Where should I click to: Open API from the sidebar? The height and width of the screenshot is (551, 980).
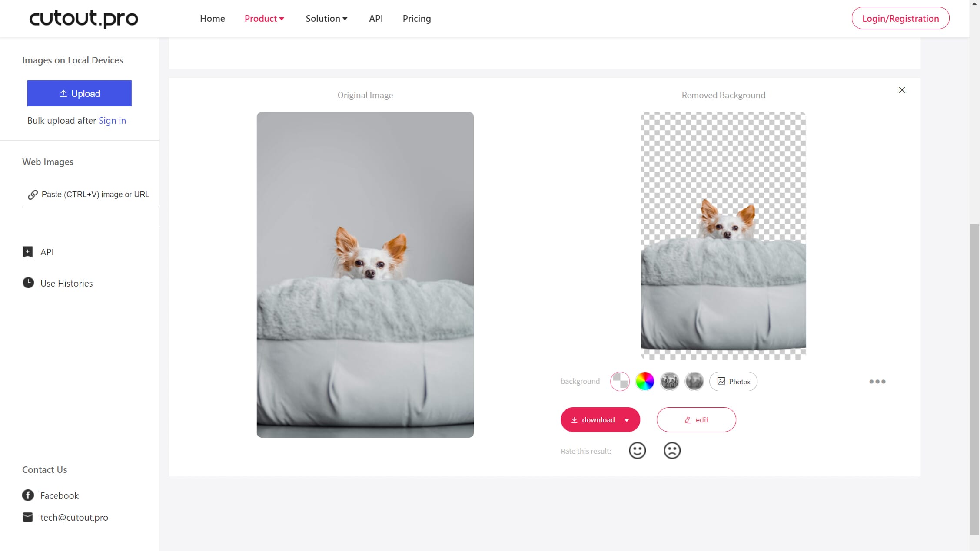(47, 252)
